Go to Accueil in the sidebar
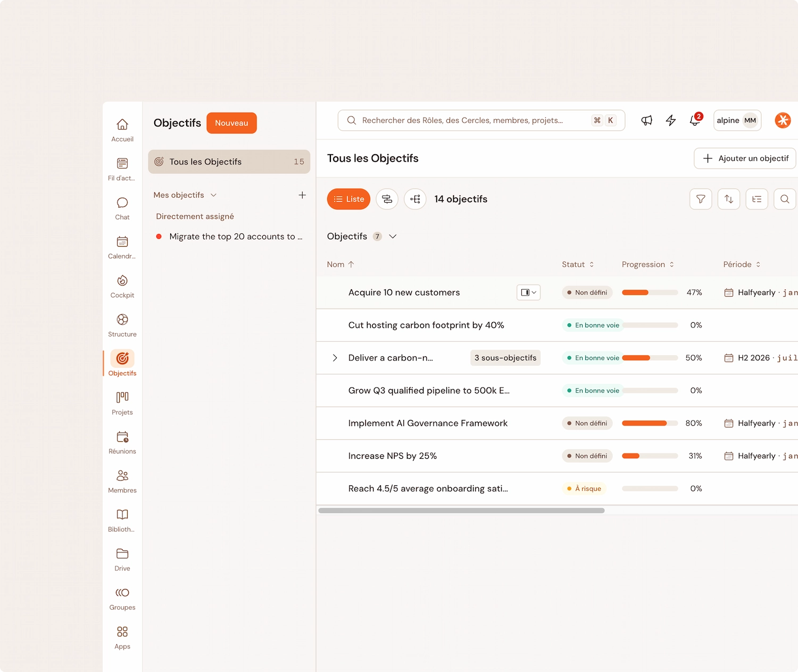Viewport: 798px width, 672px height. tap(122, 130)
